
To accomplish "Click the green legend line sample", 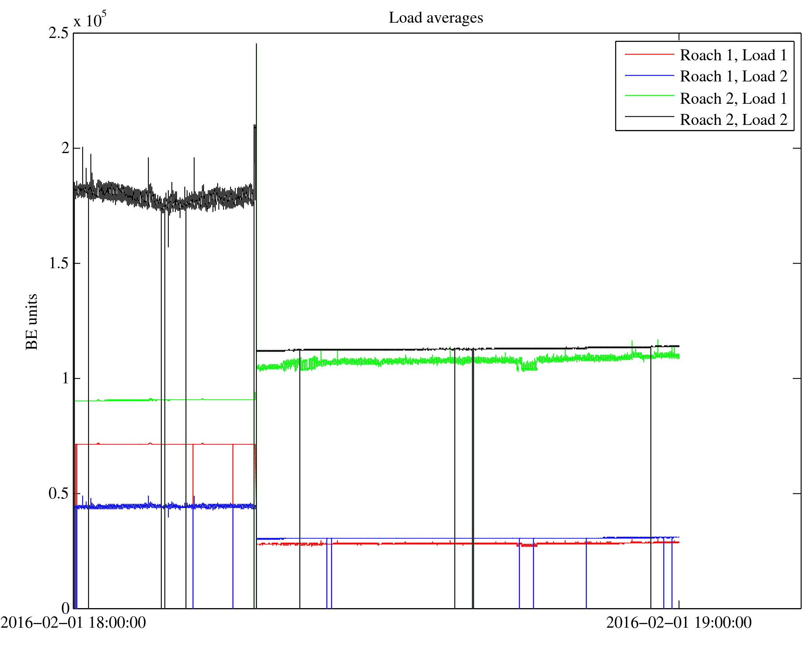I will click(649, 96).
